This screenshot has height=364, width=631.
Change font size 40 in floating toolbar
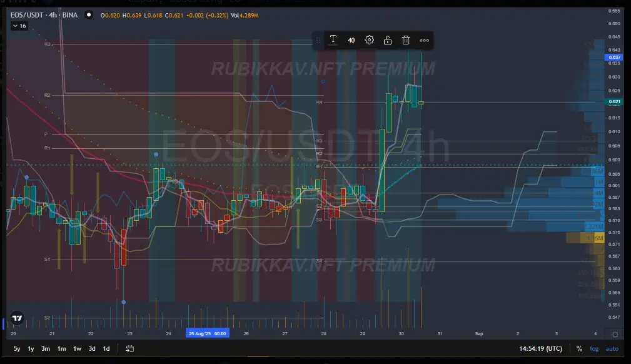(351, 40)
